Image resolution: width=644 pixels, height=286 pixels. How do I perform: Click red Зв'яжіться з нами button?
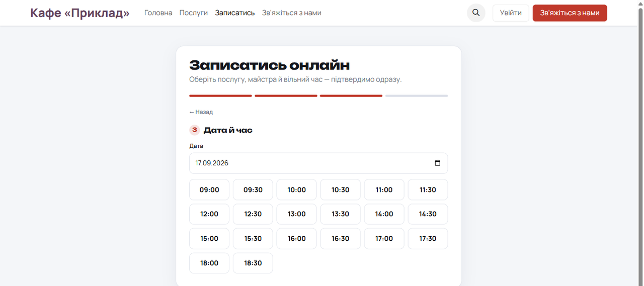coord(570,13)
